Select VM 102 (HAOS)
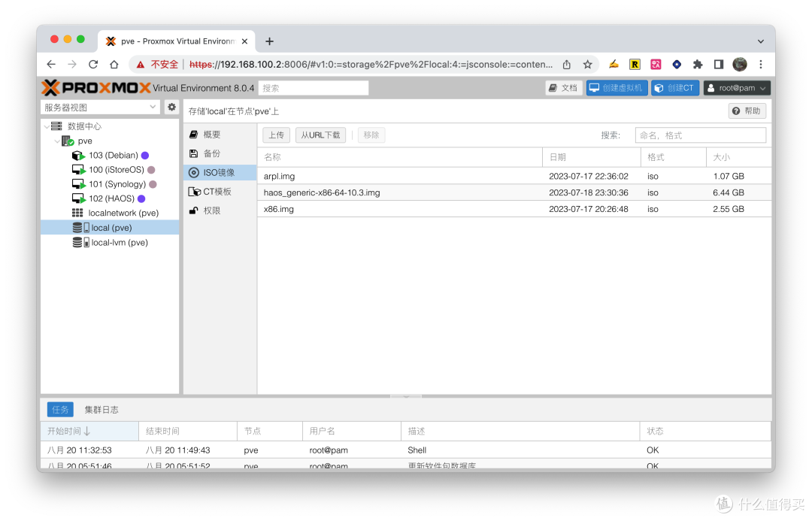This screenshot has width=812, height=521. pyautogui.click(x=111, y=198)
